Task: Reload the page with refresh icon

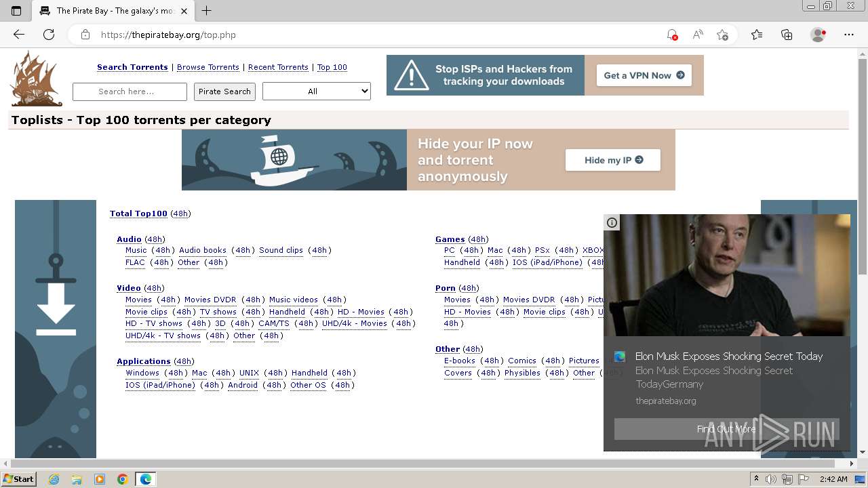Action: pyautogui.click(x=49, y=35)
